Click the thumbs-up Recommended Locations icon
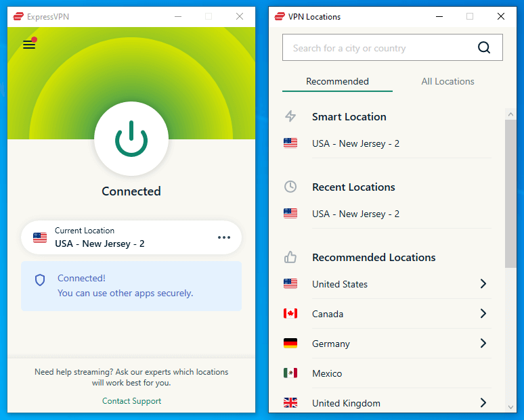This screenshot has height=420, width=524. coord(290,257)
